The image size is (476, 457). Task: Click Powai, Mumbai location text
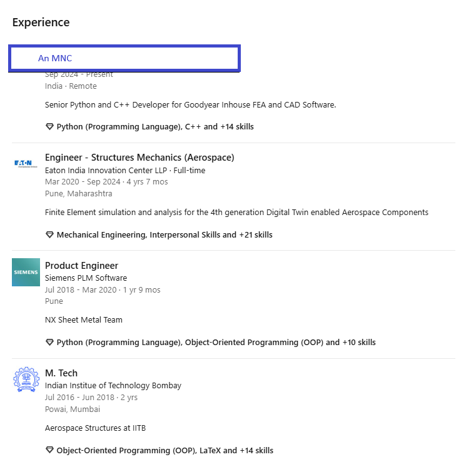pyautogui.click(x=73, y=409)
